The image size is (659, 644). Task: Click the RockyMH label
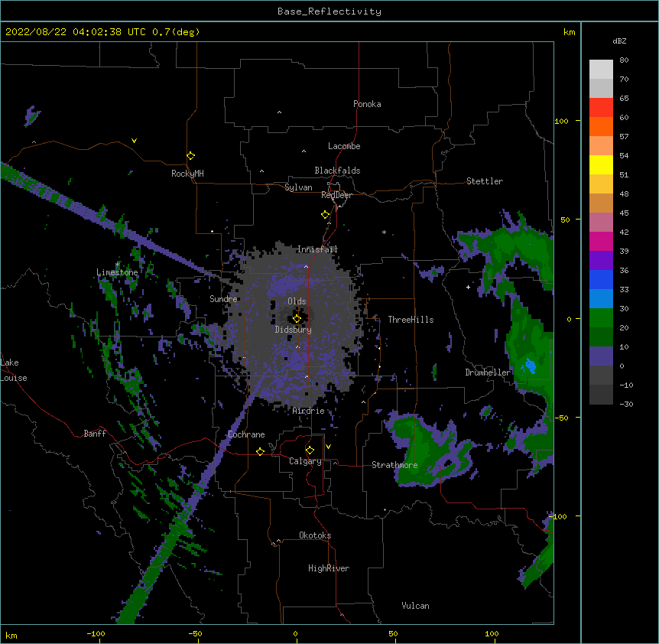coord(187,174)
